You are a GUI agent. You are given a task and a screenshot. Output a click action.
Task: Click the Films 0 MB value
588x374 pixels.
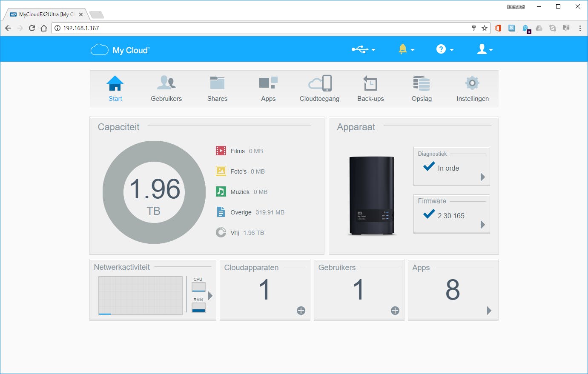[256, 151]
